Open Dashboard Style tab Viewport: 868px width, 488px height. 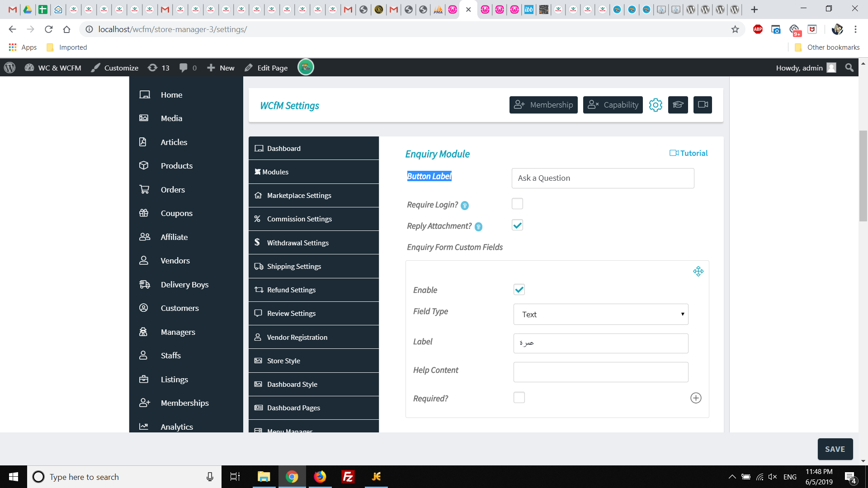pos(314,384)
